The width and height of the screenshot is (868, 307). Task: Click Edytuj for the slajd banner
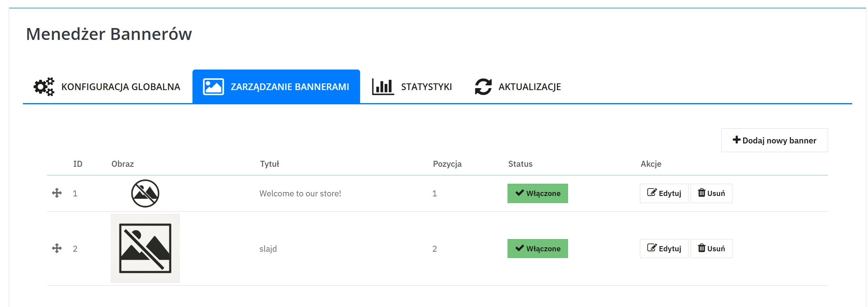pyautogui.click(x=664, y=248)
